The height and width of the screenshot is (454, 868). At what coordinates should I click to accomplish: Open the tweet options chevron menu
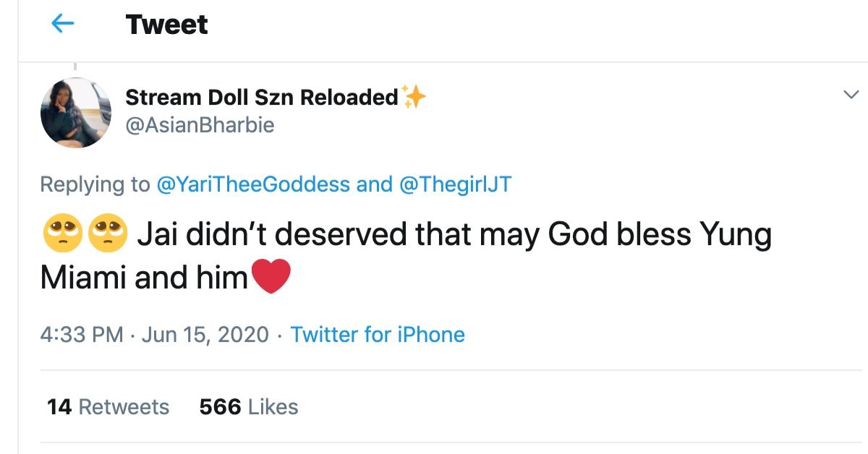pyautogui.click(x=851, y=95)
